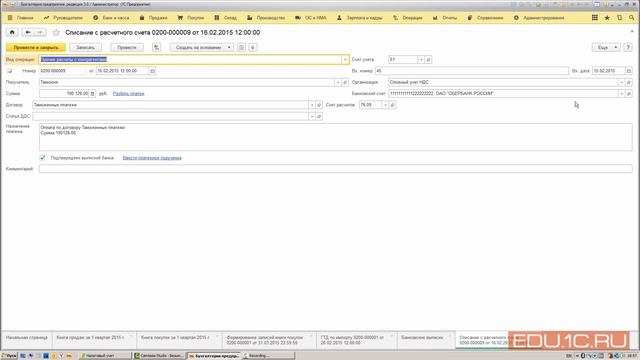Expand Договор dropdown arrow
The height and width of the screenshot is (360, 640).
[x=312, y=105]
